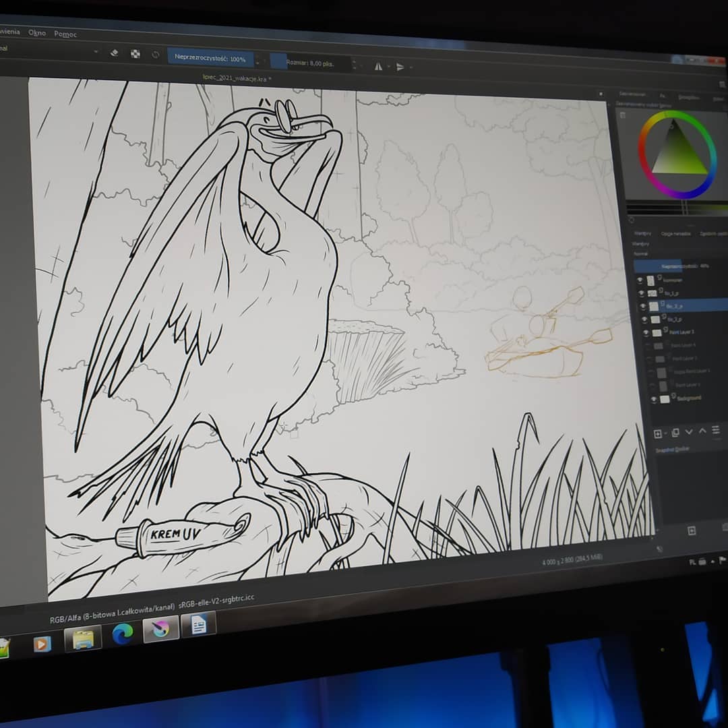Toggle vertical mirror tool
Screen dimensions: 728x728
(x=400, y=67)
